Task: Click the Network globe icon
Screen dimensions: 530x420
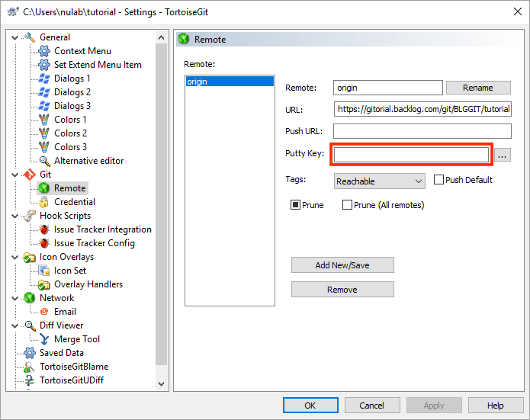Action: [30, 298]
